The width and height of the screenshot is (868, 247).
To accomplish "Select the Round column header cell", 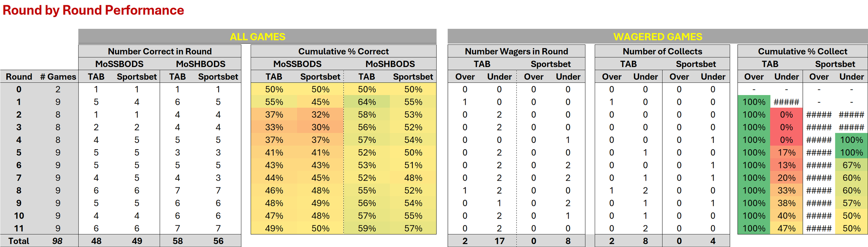I will [19, 77].
